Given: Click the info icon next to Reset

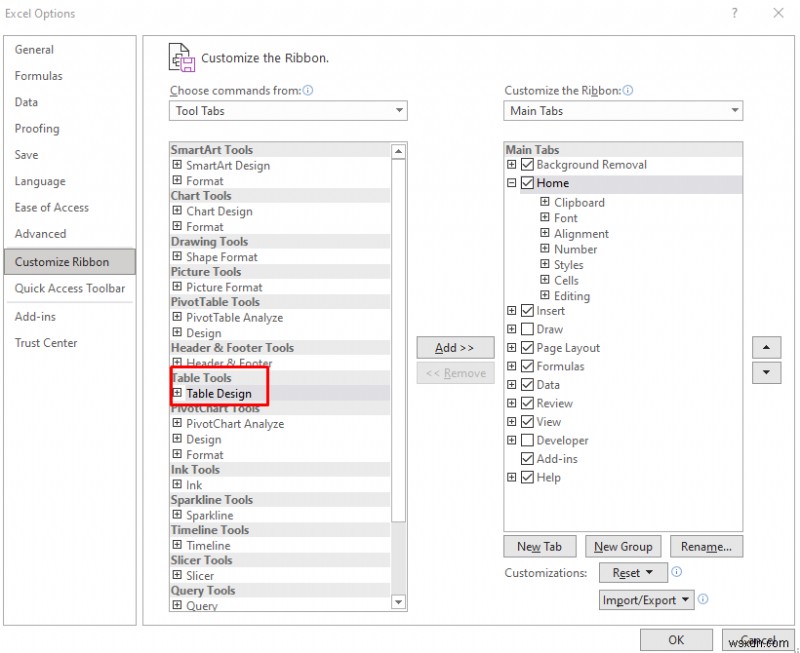Looking at the screenshot, I should pyautogui.click(x=677, y=571).
